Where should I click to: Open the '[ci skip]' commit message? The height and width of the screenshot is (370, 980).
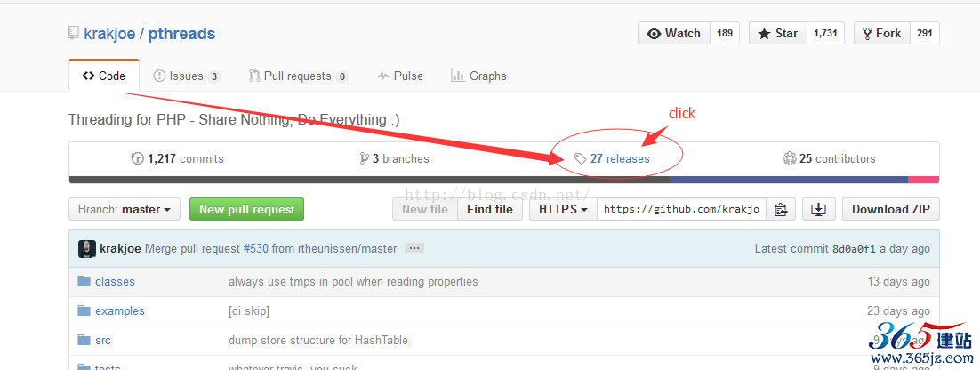[249, 310]
